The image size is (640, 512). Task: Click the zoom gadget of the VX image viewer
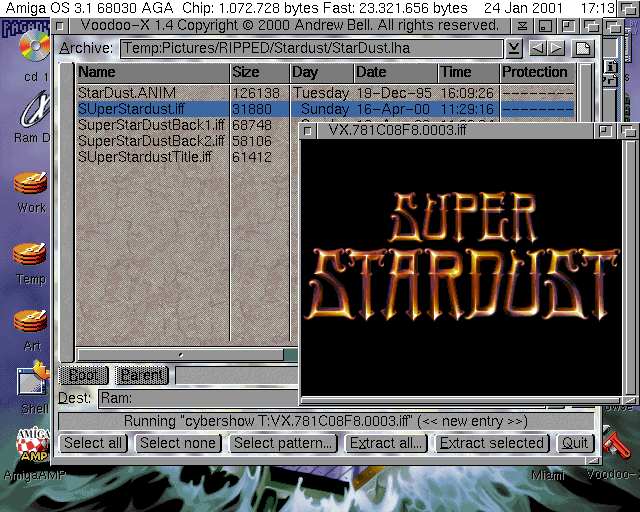(x=605, y=131)
